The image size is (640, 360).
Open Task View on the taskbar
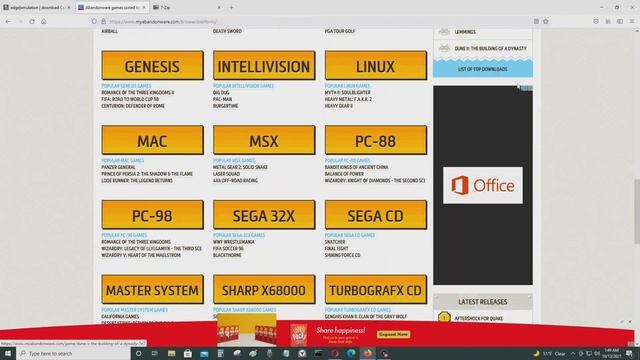pyautogui.click(x=155, y=353)
